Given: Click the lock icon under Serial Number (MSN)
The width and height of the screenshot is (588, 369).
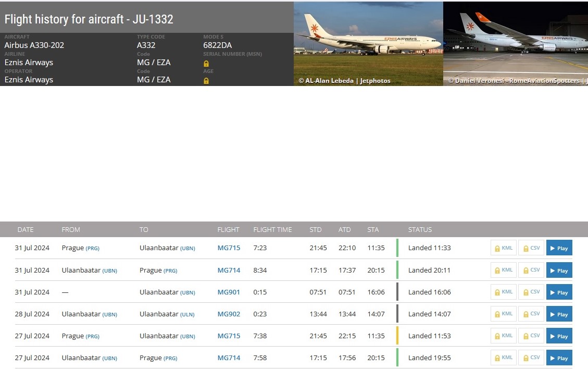Looking at the screenshot, I should click(x=206, y=64).
